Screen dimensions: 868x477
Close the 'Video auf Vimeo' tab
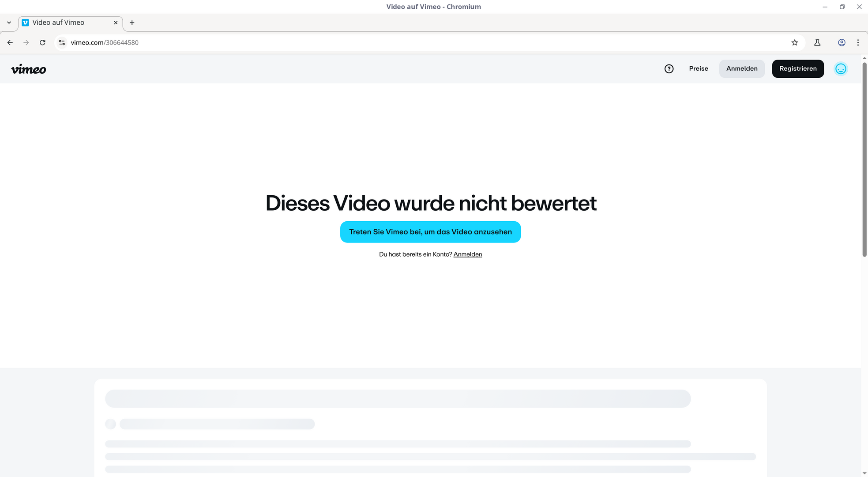[116, 23]
